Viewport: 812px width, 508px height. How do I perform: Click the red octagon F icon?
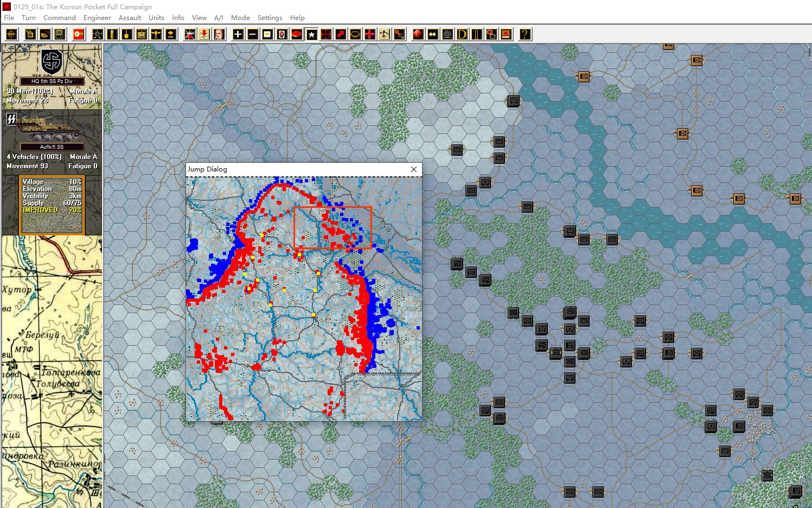[x=418, y=34]
